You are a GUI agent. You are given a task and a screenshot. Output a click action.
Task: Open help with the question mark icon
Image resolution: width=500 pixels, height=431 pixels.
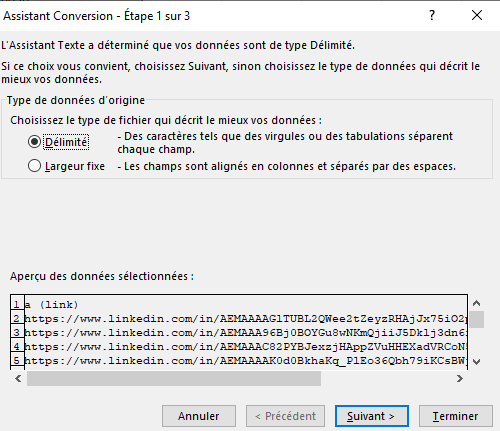(x=432, y=15)
